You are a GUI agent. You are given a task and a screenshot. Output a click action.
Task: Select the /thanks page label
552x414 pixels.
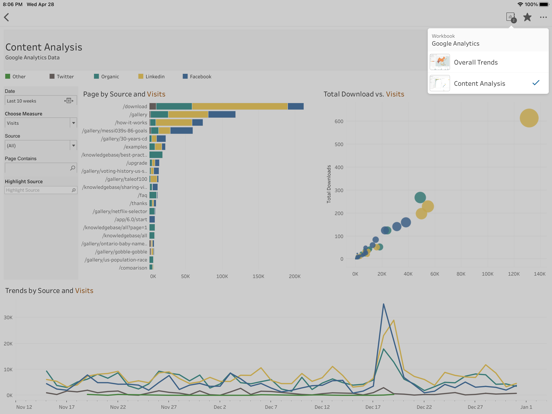click(x=138, y=203)
